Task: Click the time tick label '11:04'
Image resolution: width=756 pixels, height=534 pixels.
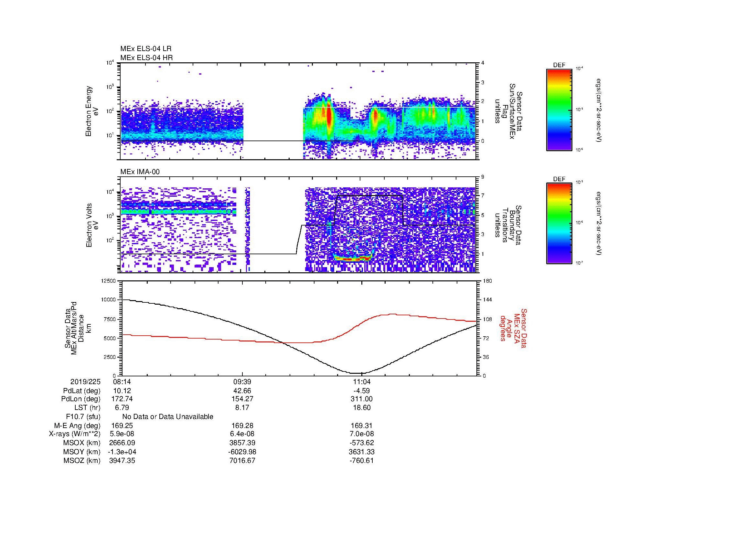Action: 362,382
